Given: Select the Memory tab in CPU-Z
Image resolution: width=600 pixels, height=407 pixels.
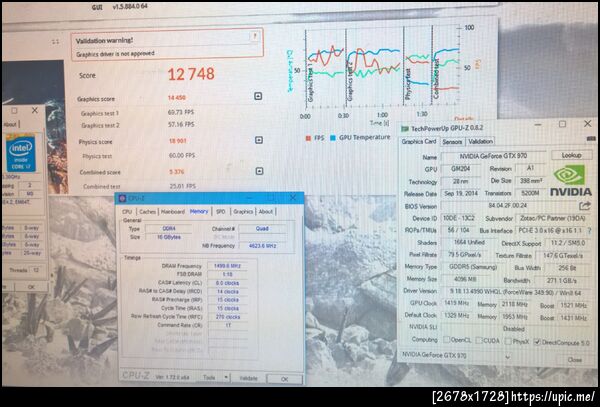Looking at the screenshot, I should (199, 211).
